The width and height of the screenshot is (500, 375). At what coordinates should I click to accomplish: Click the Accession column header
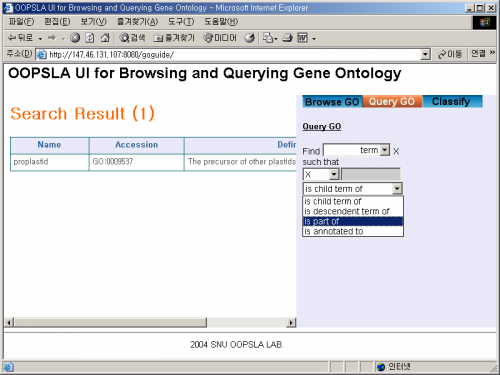click(136, 145)
